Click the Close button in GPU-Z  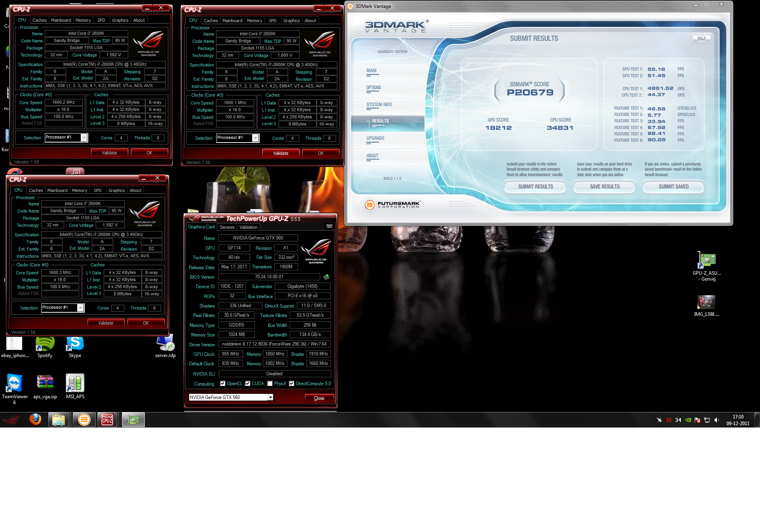tap(319, 398)
